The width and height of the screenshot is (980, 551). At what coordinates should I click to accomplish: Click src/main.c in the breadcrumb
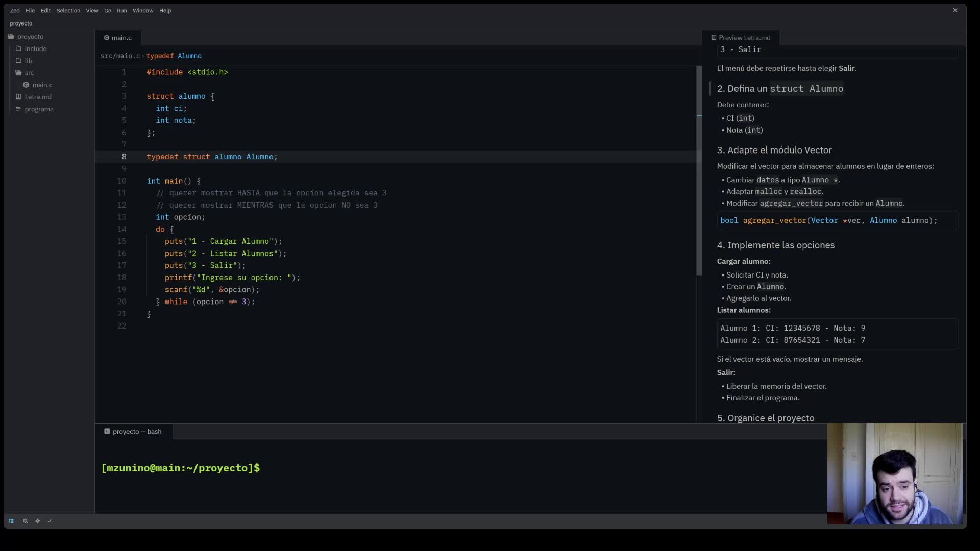[x=120, y=56]
